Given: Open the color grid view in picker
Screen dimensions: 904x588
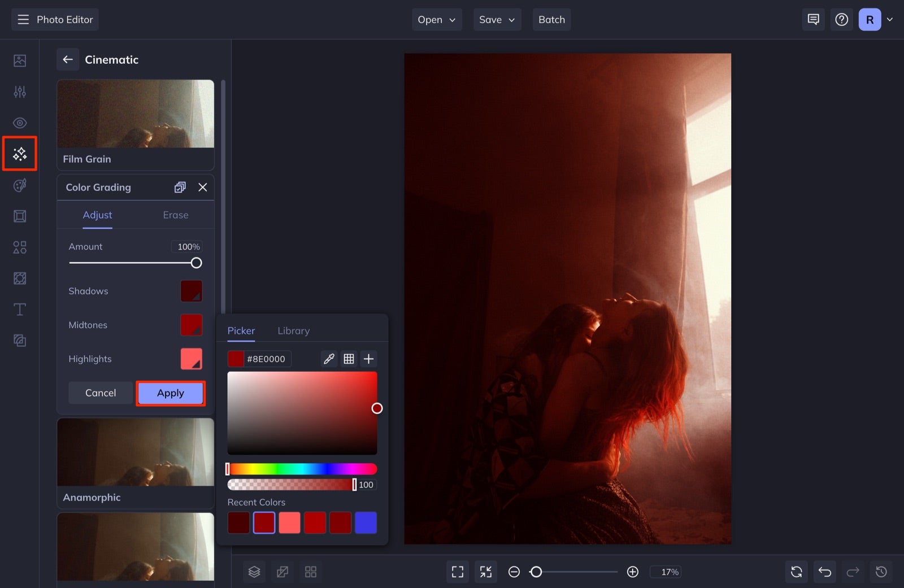Looking at the screenshot, I should coord(349,358).
